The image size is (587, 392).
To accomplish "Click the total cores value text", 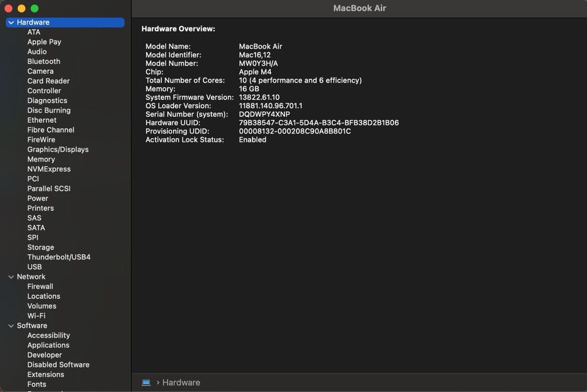I will (300, 81).
